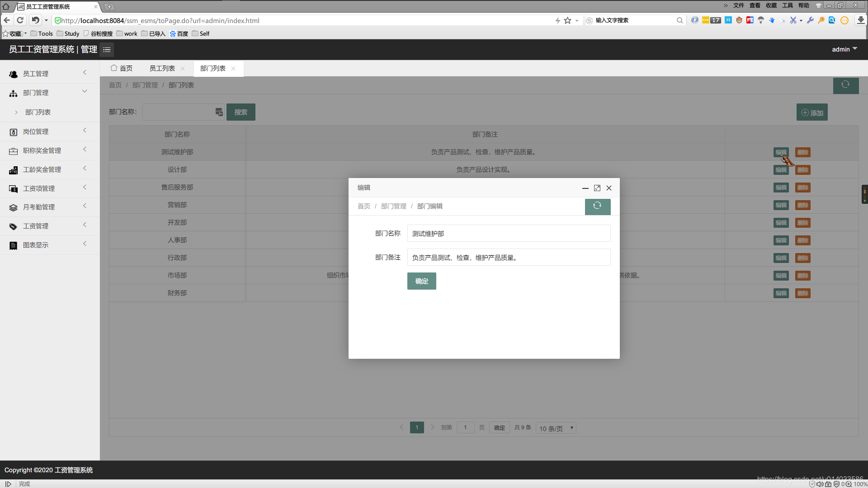The image size is (868, 488).
Task: Open the Study bookmark folder
Action: click(x=68, y=33)
